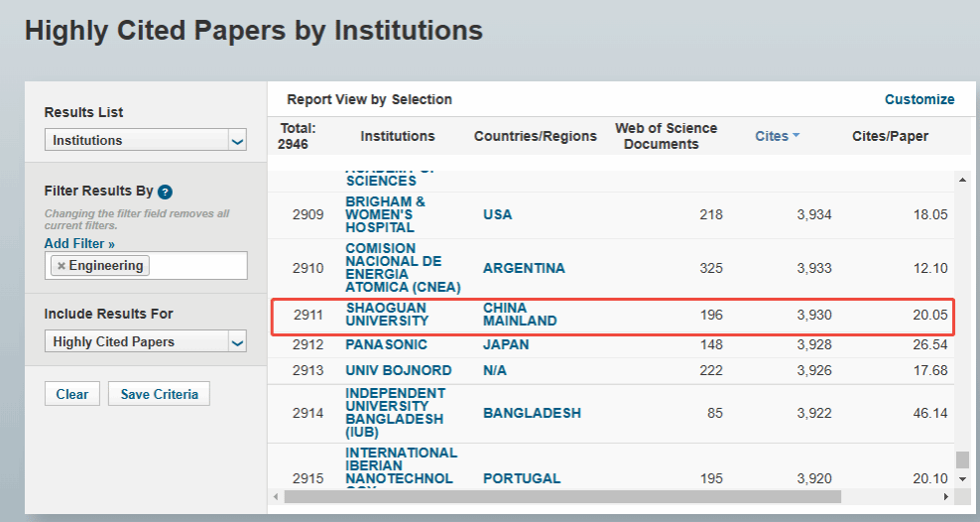Click the horizontal scrollbar thumb

point(562,496)
